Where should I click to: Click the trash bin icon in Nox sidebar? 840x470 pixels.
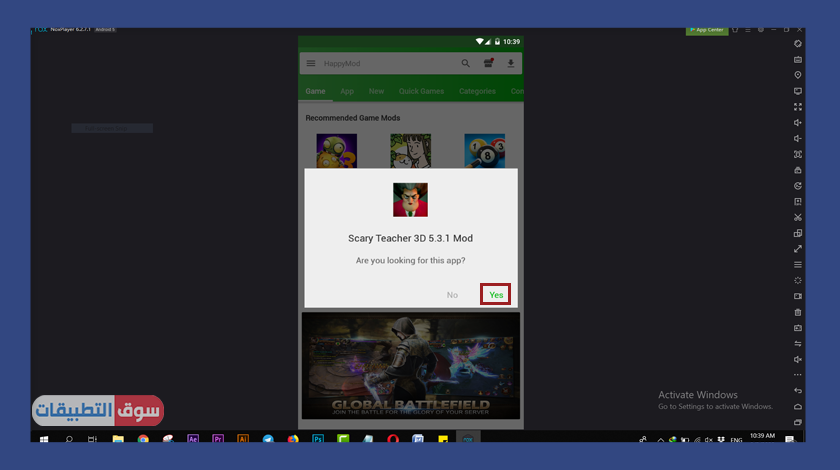click(798, 312)
